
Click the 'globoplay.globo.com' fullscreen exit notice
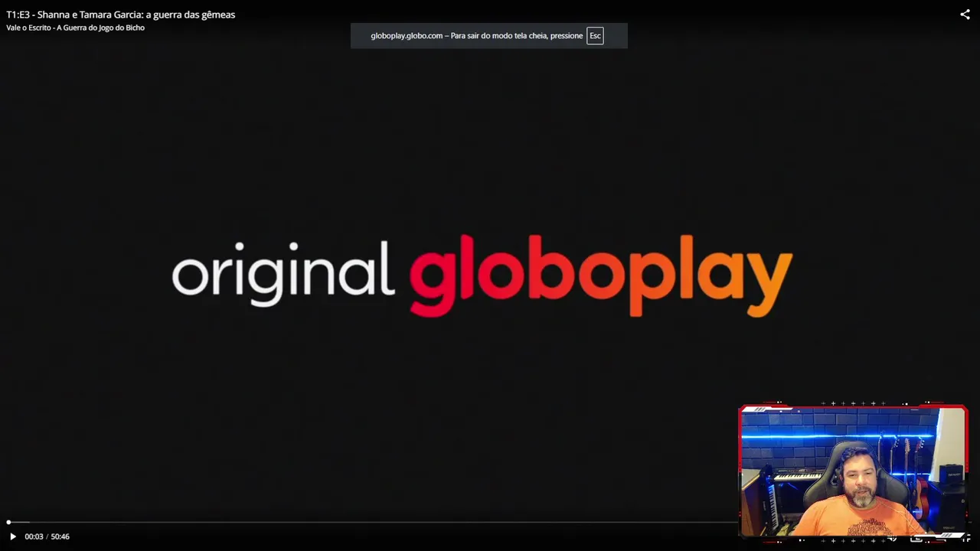click(x=488, y=36)
